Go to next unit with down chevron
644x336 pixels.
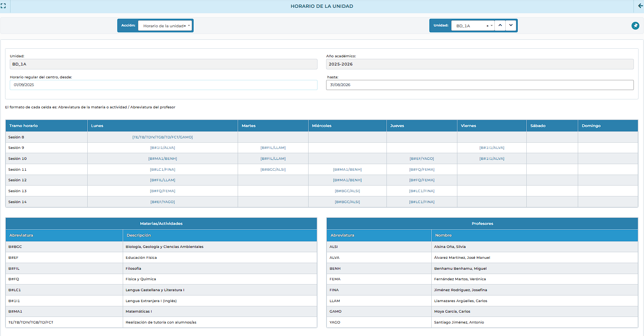tap(511, 25)
